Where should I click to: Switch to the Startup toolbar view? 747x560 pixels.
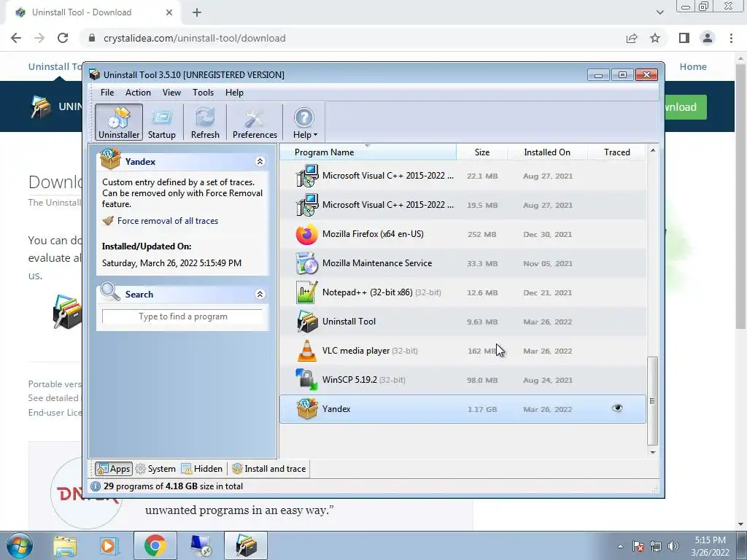[161, 122]
